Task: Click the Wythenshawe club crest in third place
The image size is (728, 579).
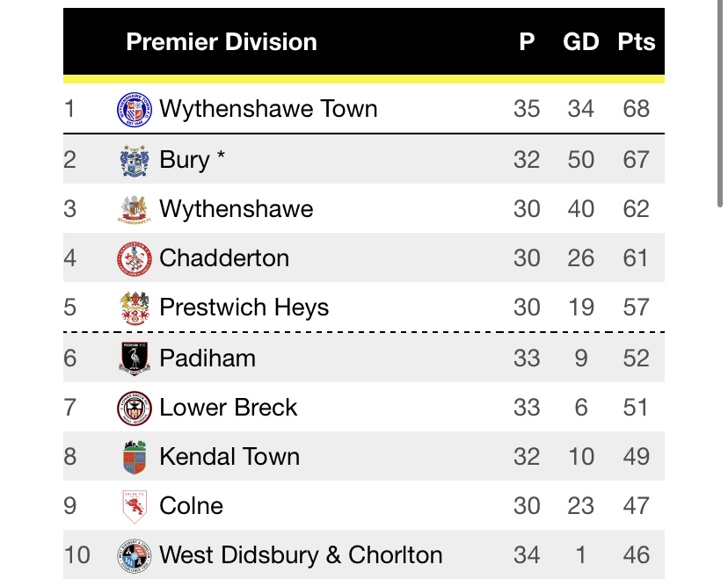Action: (x=135, y=209)
